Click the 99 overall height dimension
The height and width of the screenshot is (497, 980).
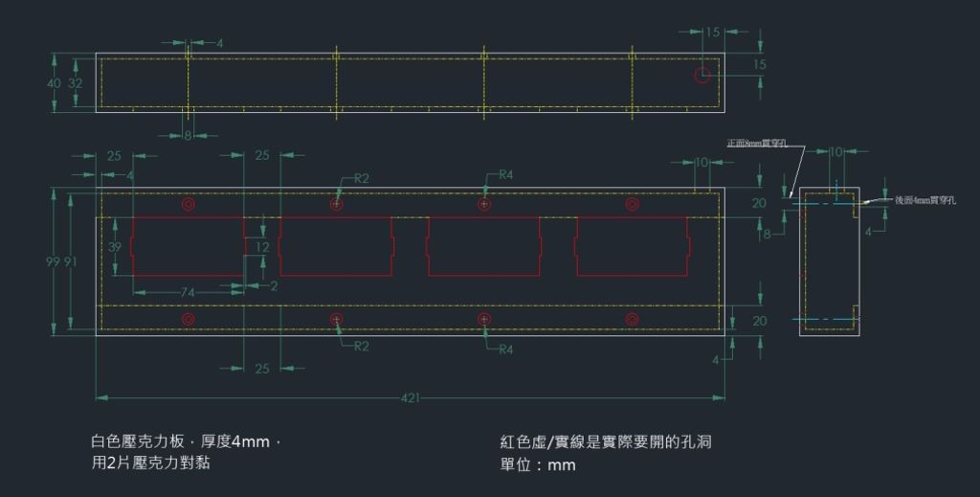[54, 261]
